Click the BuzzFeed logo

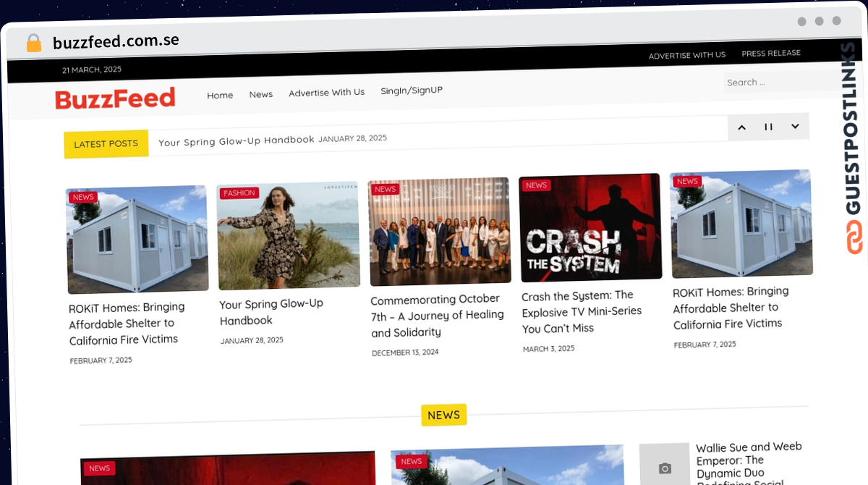pyautogui.click(x=115, y=98)
